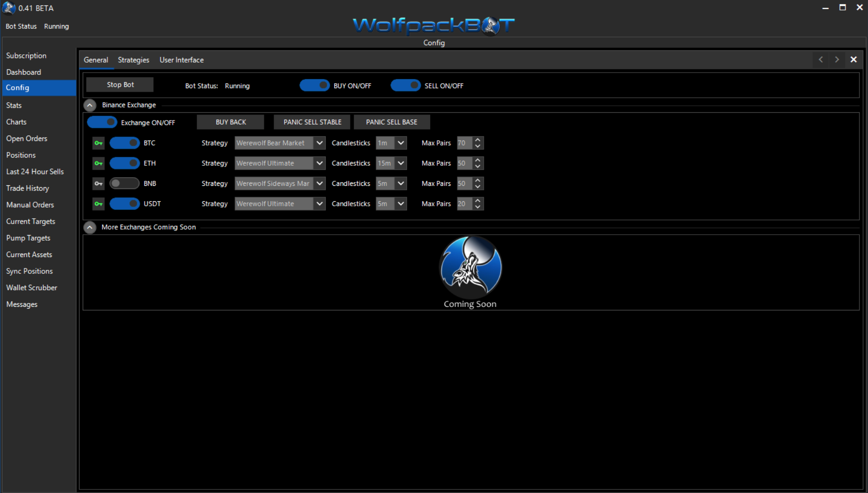868x493 pixels.
Task: Open Last 24 Hour Sells page
Action: 35,172
